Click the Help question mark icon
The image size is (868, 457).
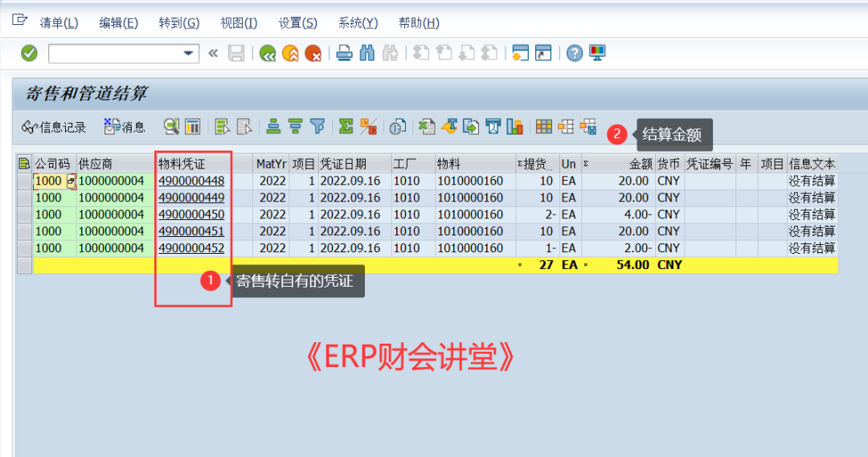coord(574,54)
